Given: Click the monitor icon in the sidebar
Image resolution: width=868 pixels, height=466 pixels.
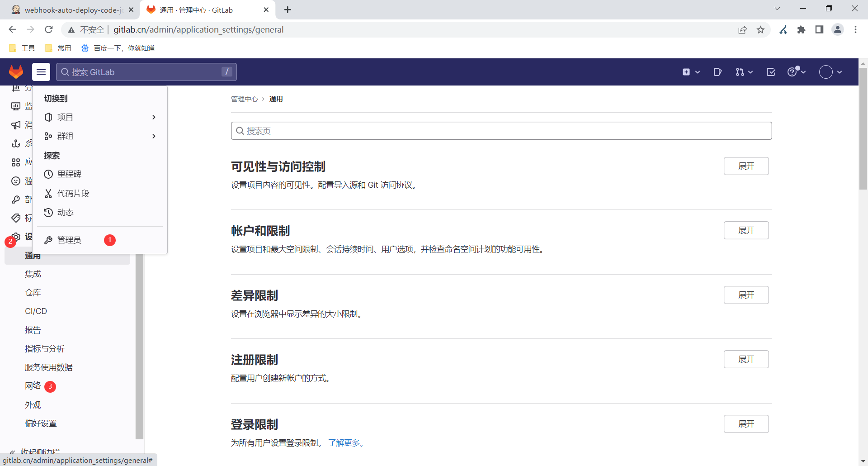Looking at the screenshot, I should [16, 106].
